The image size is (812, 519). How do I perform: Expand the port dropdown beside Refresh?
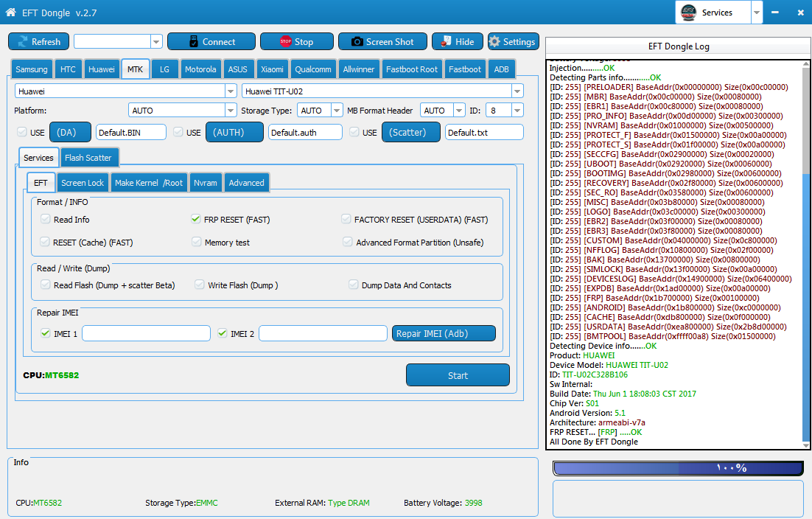click(156, 41)
